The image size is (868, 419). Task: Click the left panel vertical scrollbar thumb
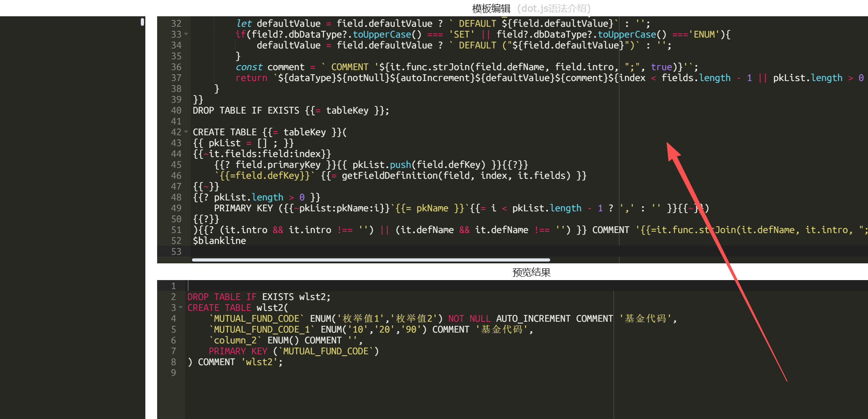142,22
